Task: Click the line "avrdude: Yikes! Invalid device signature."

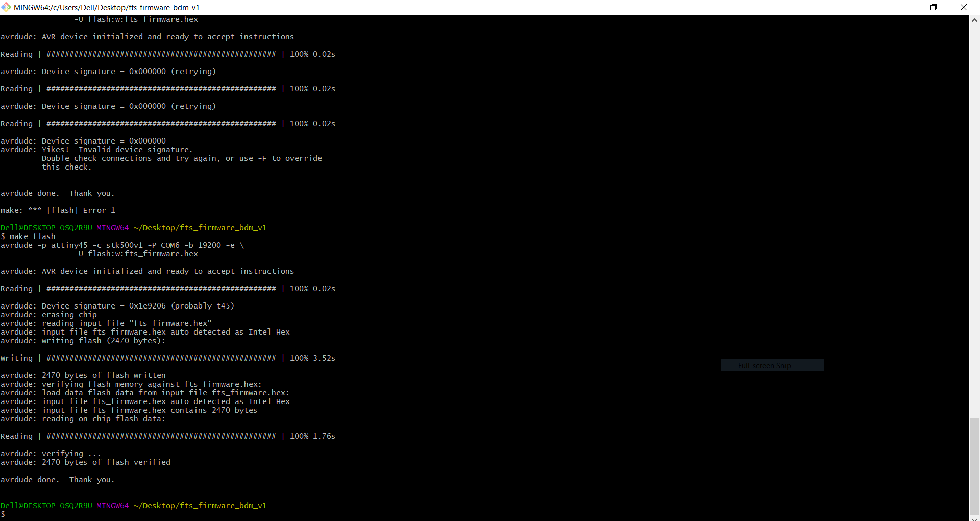Action: click(96, 150)
